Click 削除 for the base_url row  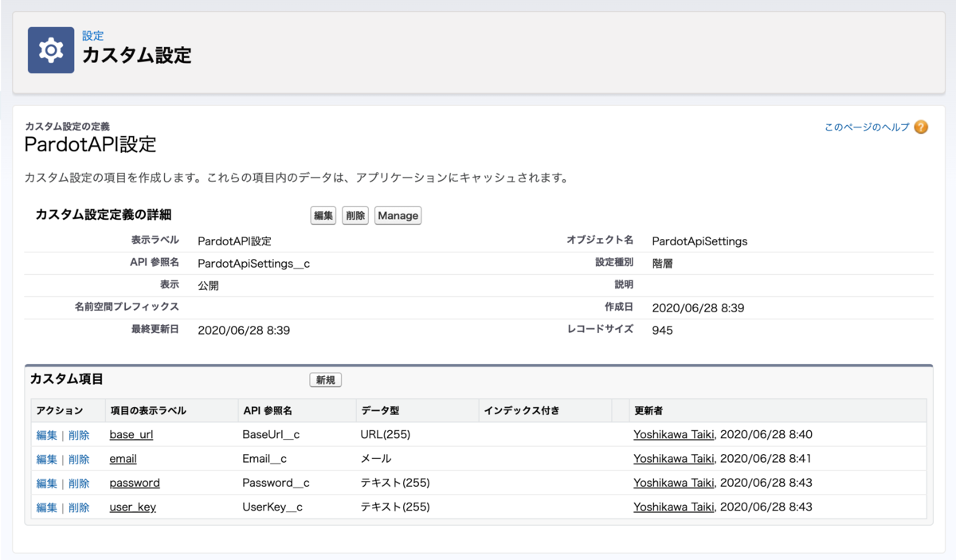[x=79, y=435]
